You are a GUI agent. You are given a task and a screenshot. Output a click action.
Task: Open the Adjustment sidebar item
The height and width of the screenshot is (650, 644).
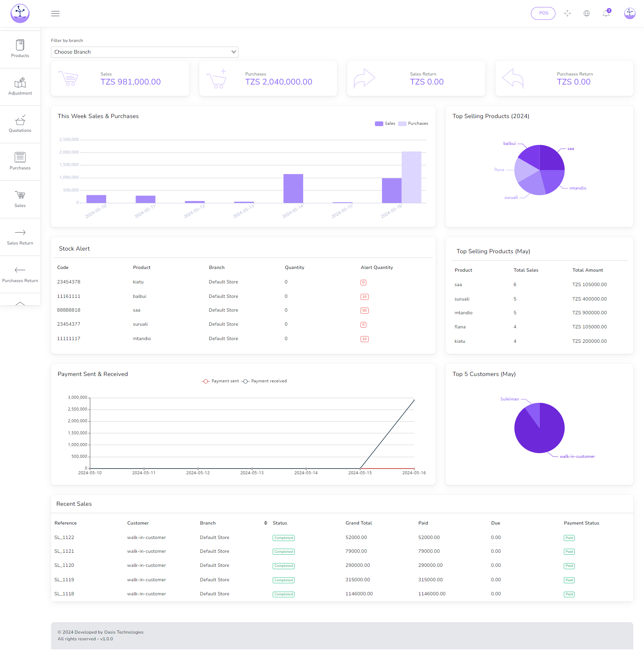[x=20, y=87]
